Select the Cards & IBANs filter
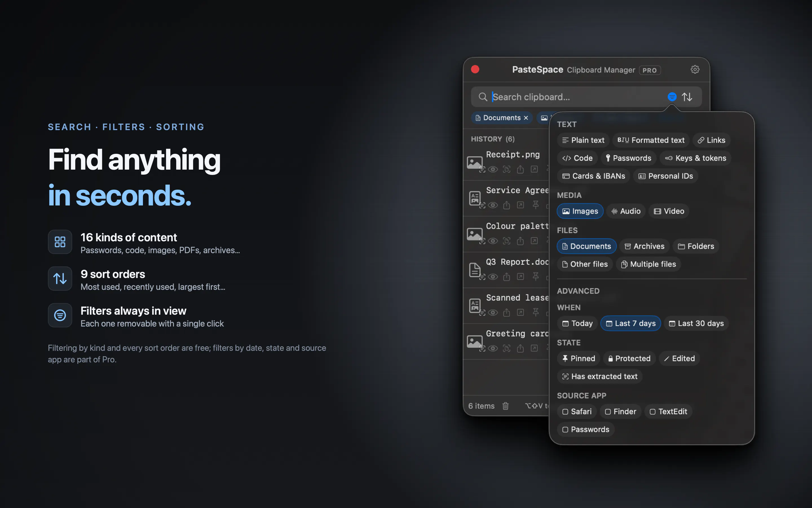This screenshot has width=812, height=508. (x=593, y=176)
